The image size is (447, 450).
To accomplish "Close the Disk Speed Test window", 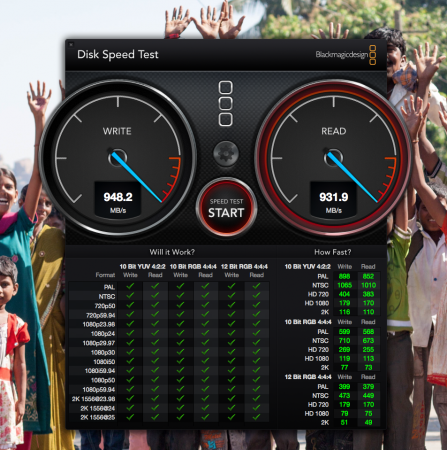I will click(x=71, y=44).
